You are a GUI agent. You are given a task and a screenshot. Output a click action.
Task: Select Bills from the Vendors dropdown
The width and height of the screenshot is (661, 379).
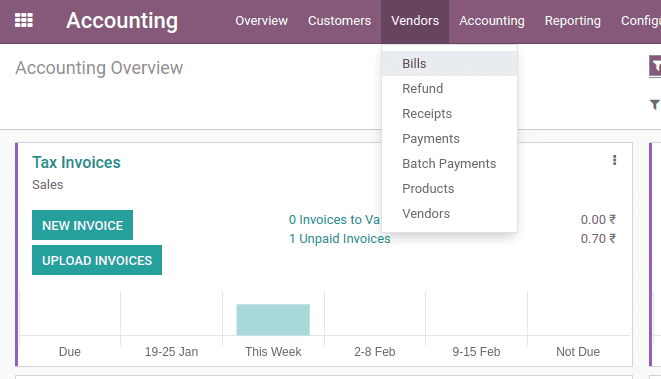coord(449,64)
